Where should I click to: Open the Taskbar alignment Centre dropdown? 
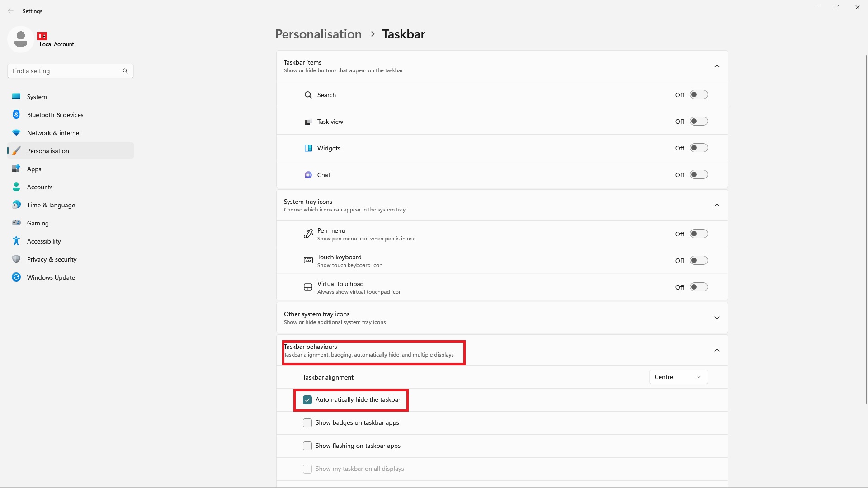click(x=678, y=377)
